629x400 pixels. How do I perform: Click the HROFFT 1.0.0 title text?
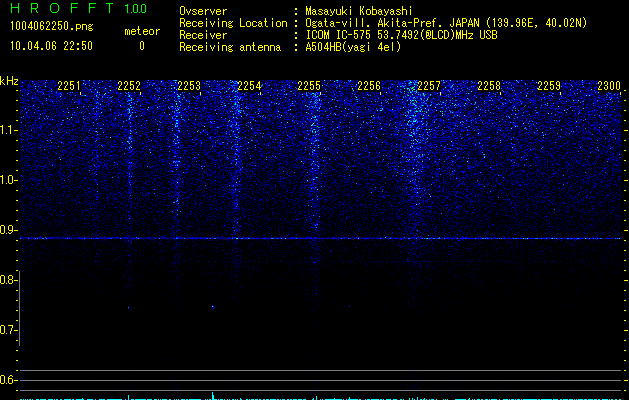tap(79, 8)
